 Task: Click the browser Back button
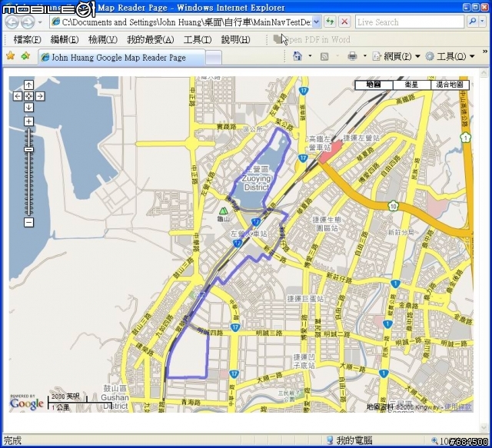pos(12,22)
